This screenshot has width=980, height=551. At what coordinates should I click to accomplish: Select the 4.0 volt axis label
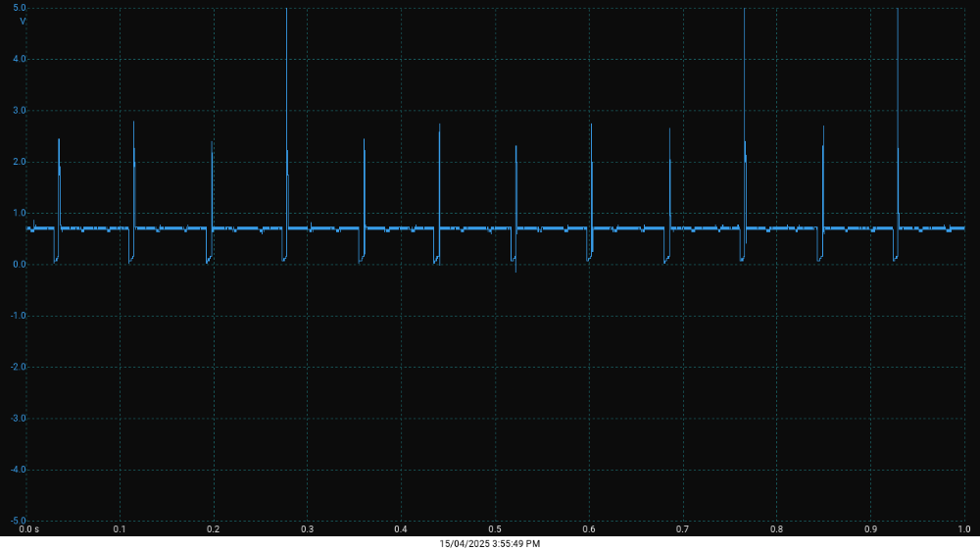coord(20,59)
